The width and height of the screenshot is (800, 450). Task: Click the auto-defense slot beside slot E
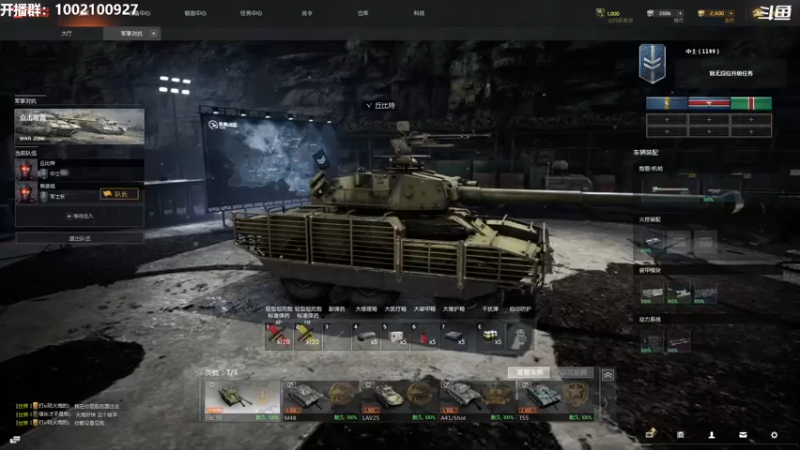coord(520,337)
